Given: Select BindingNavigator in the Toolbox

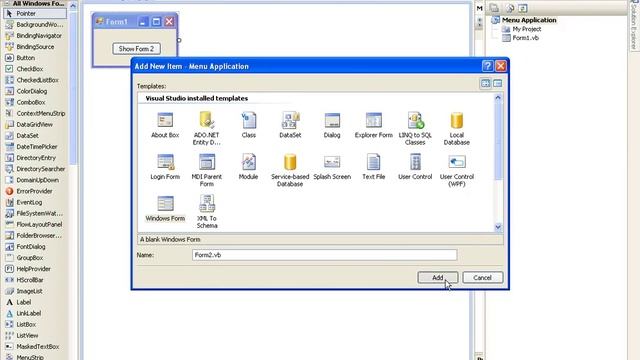Looking at the screenshot, I should click(x=35, y=36).
